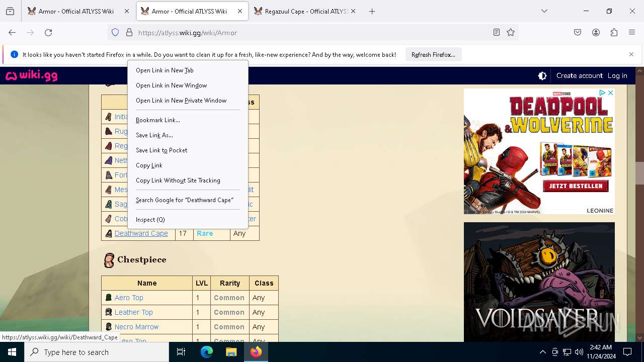List all tabs dropdown arrow

(544, 11)
